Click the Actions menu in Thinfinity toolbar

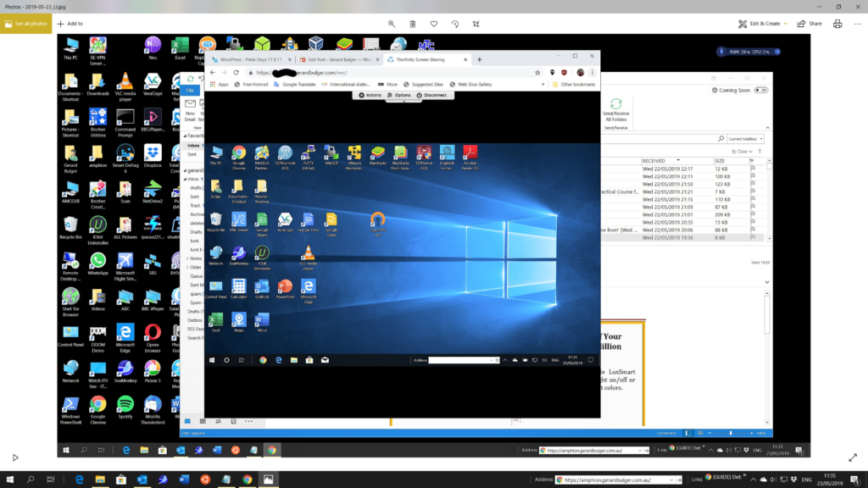pos(370,95)
